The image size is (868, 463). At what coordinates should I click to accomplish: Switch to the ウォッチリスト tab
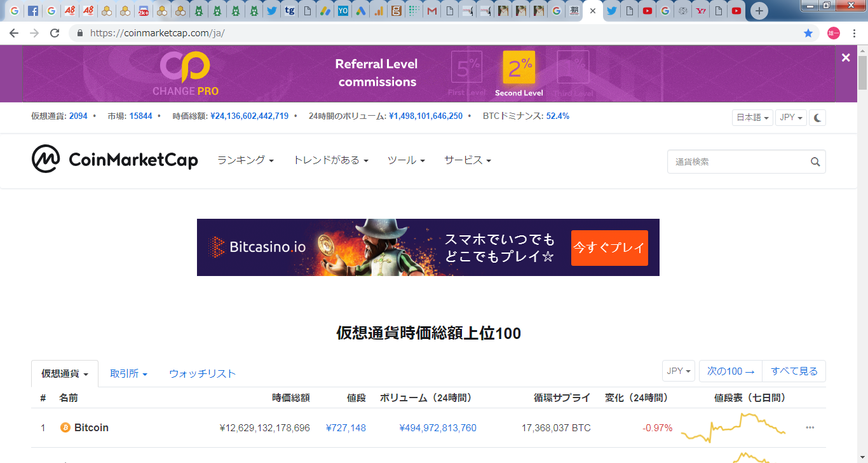202,374
